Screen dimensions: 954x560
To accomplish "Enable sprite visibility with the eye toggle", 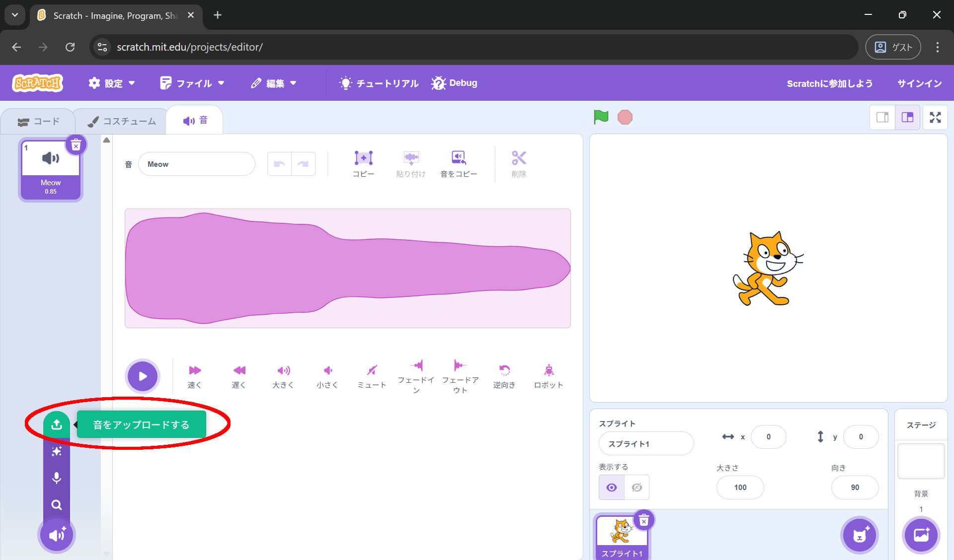I will click(611, 487).
